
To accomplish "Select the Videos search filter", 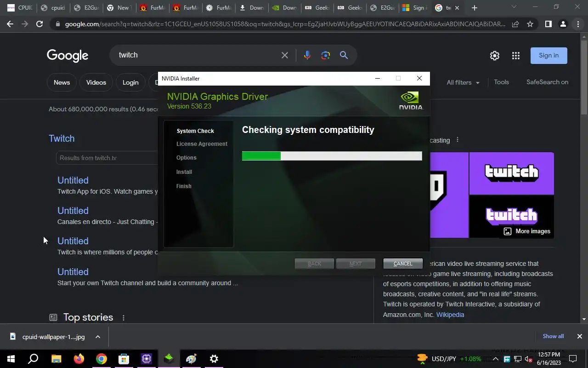I will [x=96, y=82].
